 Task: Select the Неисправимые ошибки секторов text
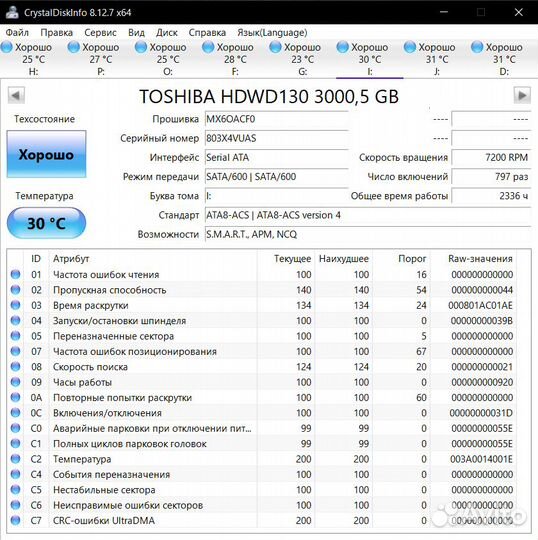[128, 505]
